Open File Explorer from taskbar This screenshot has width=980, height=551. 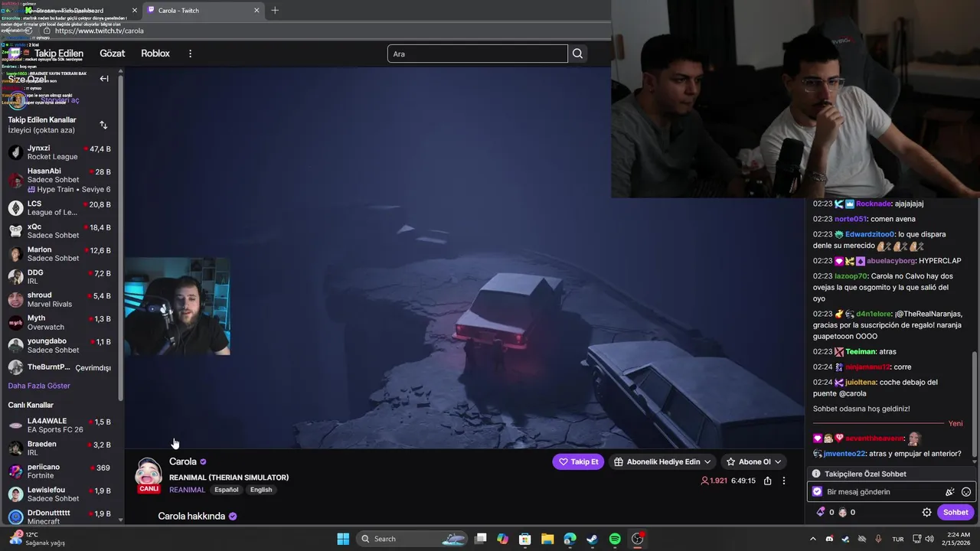point(547,539)
